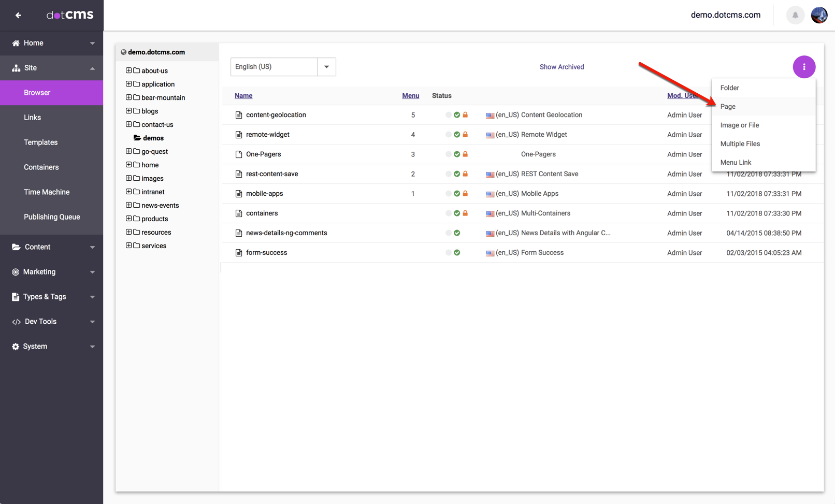The height and width of the screenshot is (504, 835).
Task: Click the US flag icon on containers row
Action: point(490,213)
